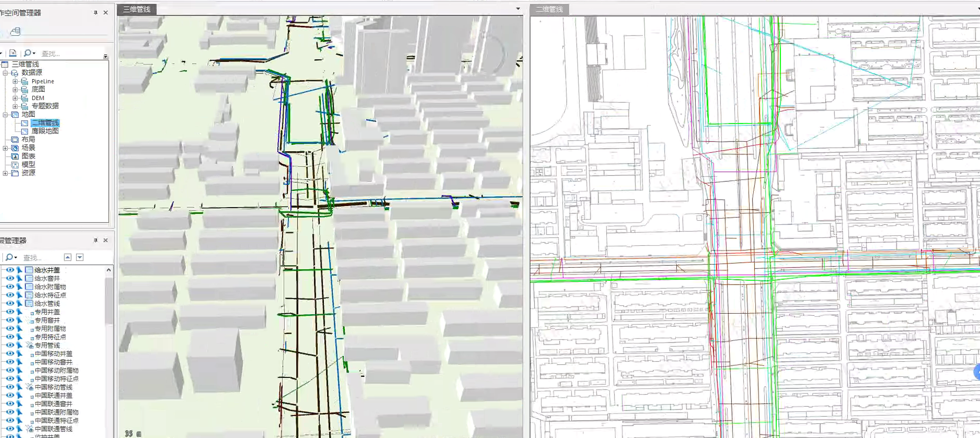
Task: Toggle visibility of 专用管线 layer
Action: 10,345
